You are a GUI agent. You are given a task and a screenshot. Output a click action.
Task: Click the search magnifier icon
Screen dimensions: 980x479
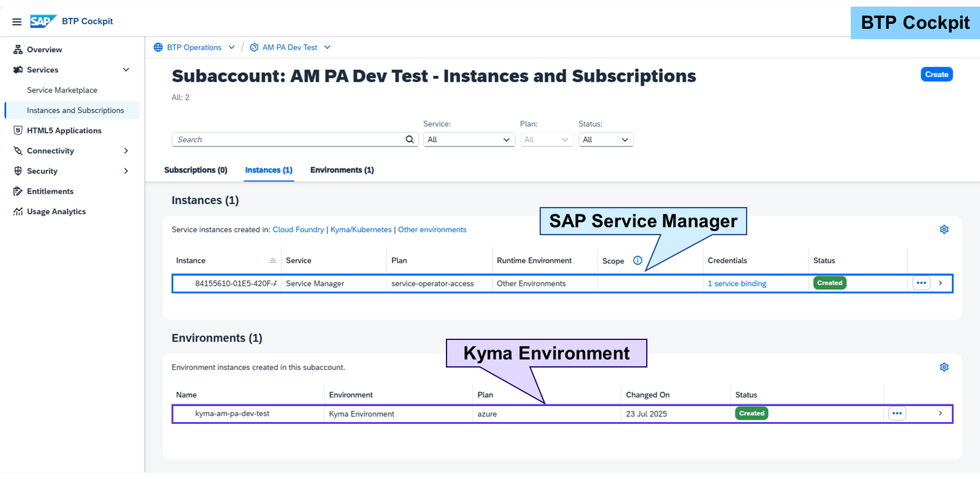[410, 140]
